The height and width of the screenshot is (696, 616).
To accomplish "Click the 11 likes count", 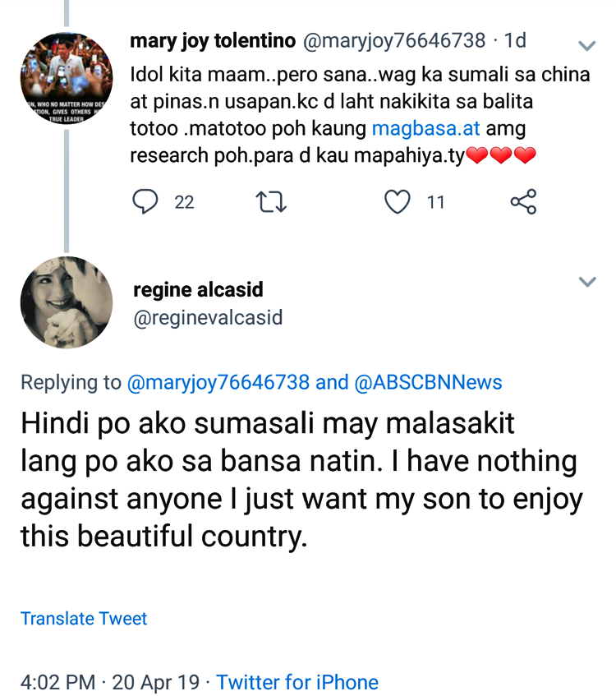I will [435, 202].
